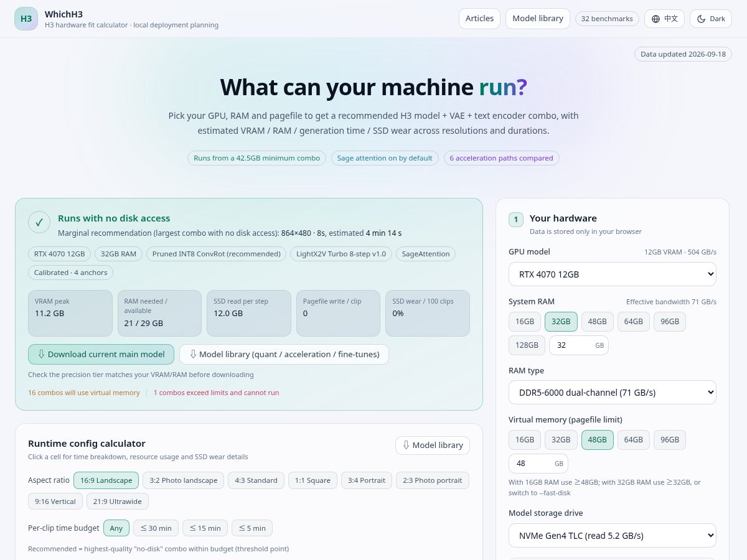747x560 pixels.
Task: Click the Data updated 2026-09-18 badge
Action: [683, 54]
